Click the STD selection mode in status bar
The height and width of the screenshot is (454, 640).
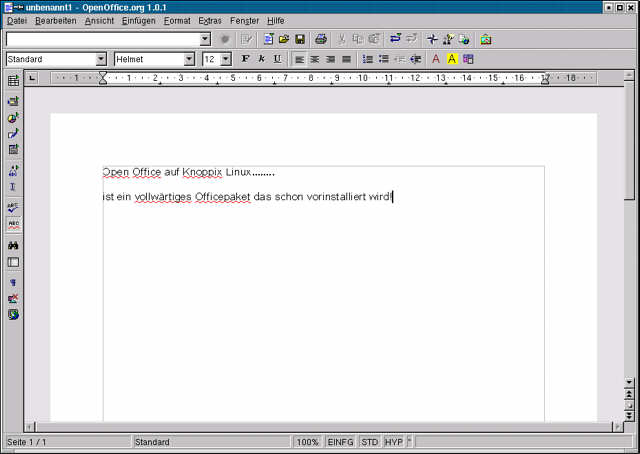(x=370, y=441)
